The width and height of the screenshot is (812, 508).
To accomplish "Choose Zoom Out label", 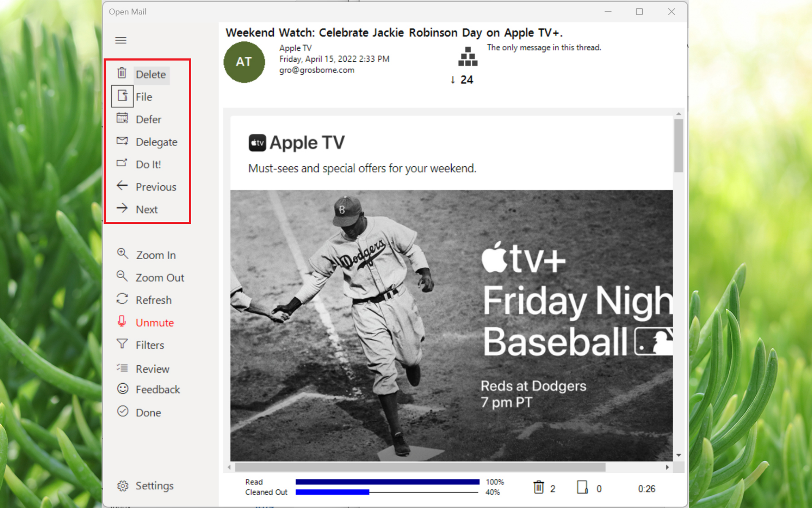I will [160, 278].
